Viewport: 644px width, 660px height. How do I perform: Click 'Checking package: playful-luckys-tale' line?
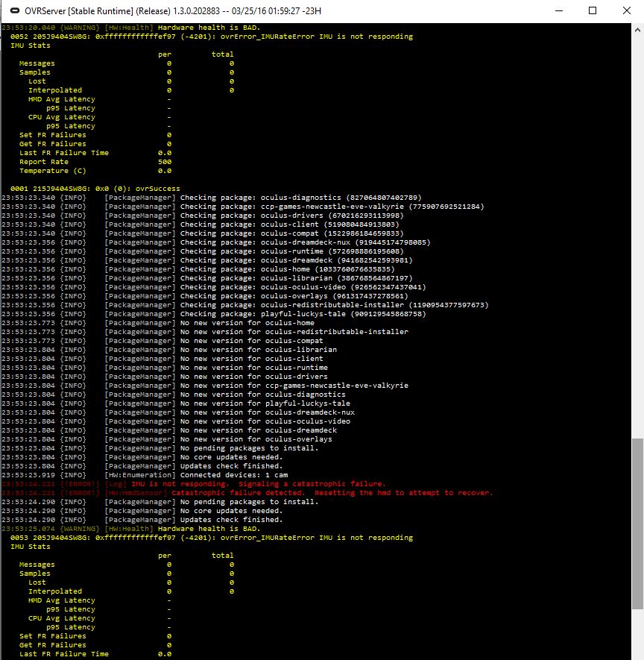214,313
